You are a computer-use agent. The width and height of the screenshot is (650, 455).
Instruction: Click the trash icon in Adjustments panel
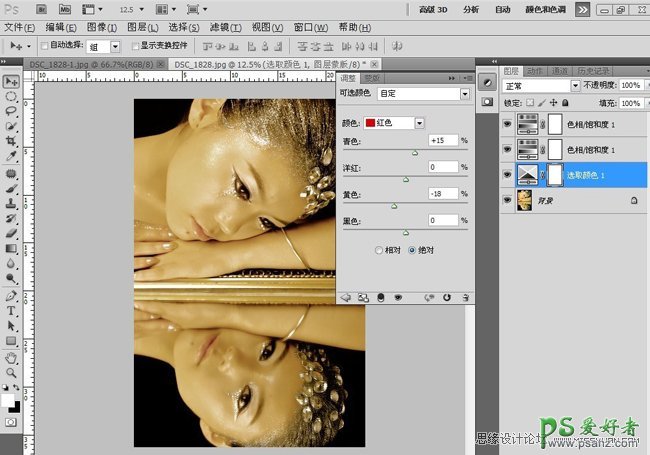point(464,297)
